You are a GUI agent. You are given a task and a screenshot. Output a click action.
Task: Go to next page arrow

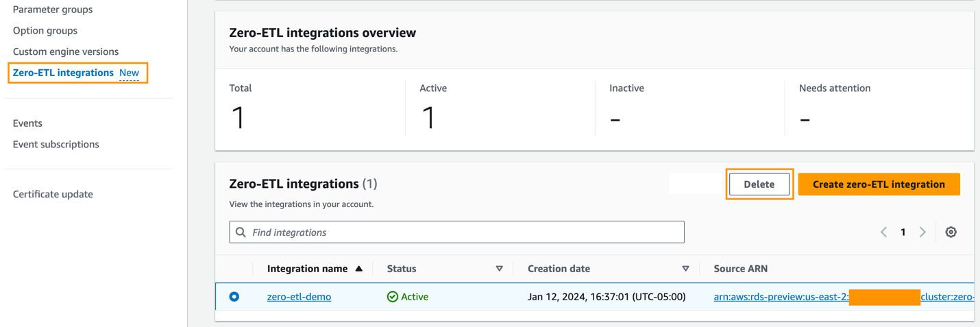point(922,232)
